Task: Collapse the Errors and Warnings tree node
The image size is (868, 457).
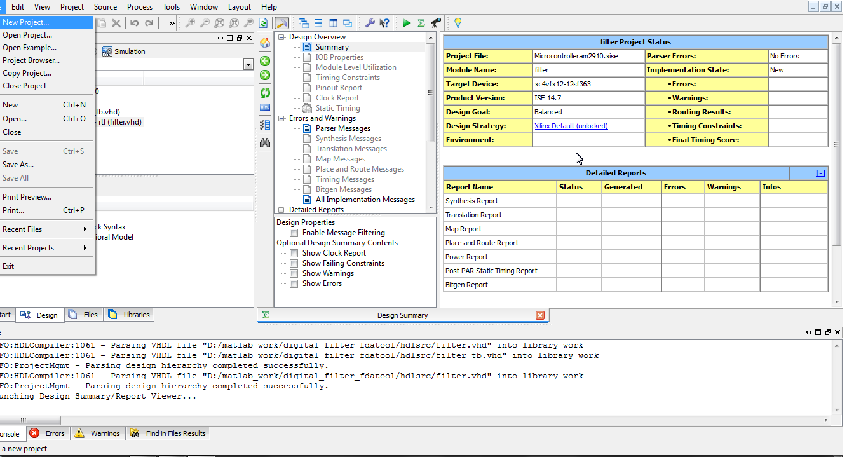Action: click(x=281, y=118)
